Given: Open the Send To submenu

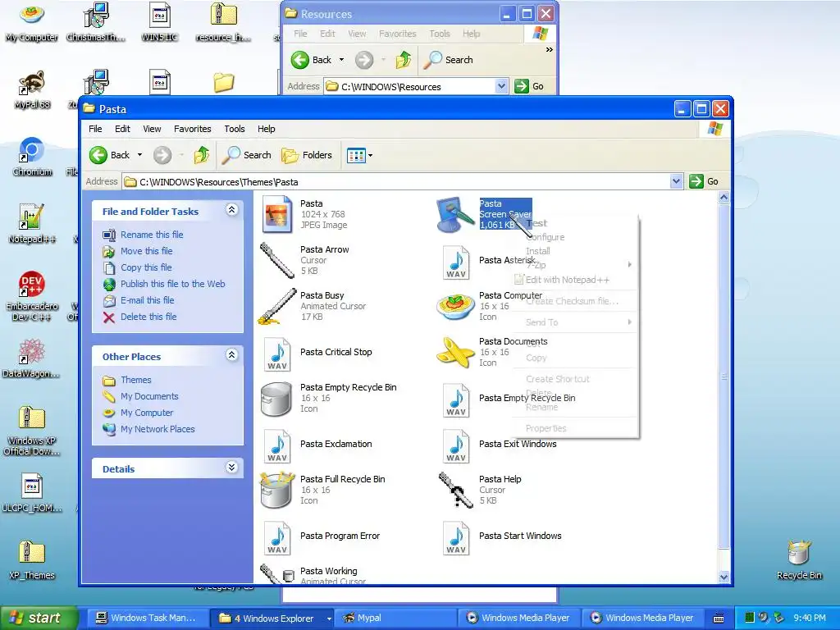Looking at the screenshot, I should [x=574, y=322].
